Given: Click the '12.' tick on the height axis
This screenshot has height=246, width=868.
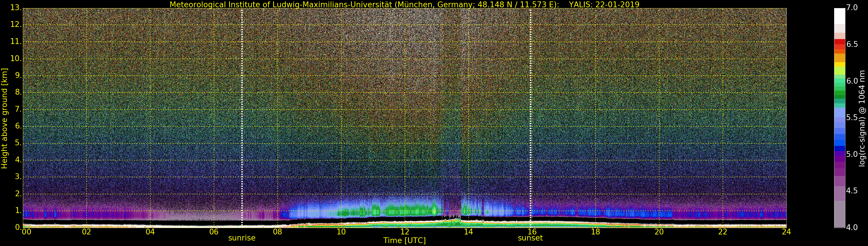Looking at the screenshot, I should pos(16,25).
